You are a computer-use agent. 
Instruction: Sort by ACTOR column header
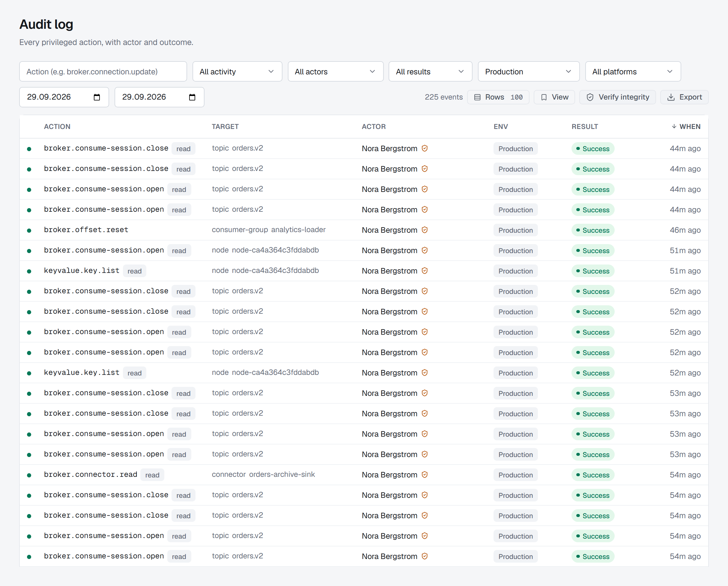374,127
